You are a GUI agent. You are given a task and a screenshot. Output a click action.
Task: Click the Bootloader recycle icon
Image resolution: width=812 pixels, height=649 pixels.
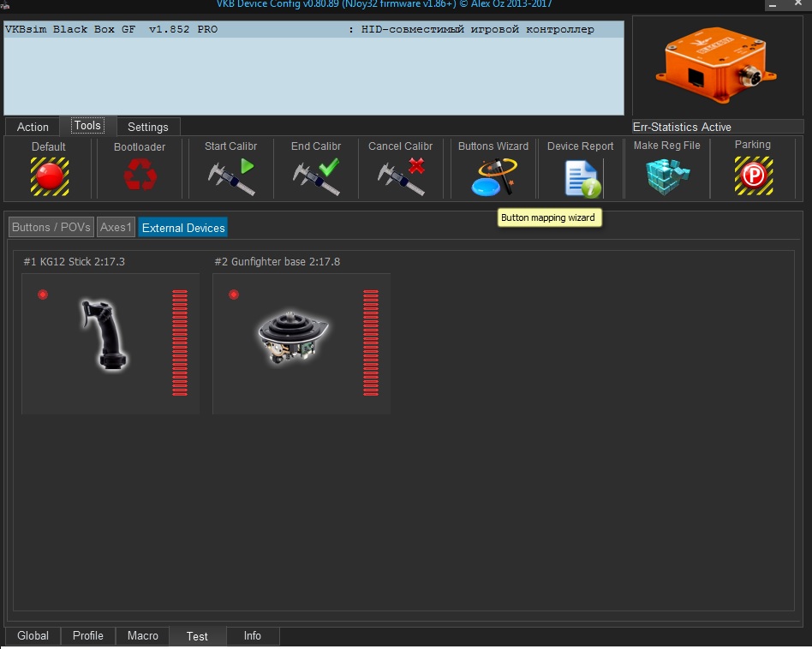140,174
